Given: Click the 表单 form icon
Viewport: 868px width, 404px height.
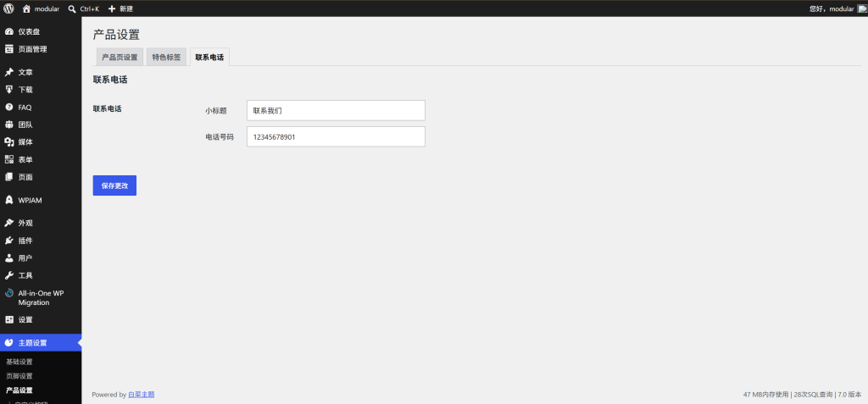Looking at the screenshot, I should point(8,159).
